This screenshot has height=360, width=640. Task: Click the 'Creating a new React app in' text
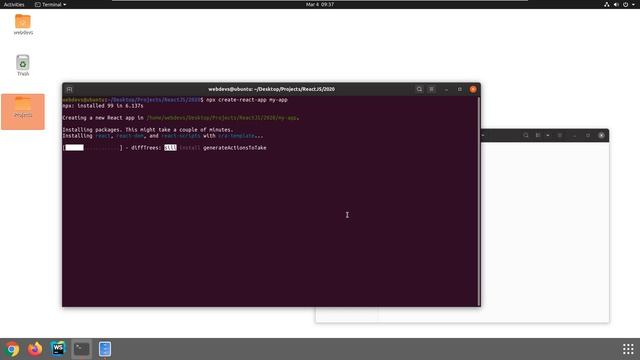point(103,118)
